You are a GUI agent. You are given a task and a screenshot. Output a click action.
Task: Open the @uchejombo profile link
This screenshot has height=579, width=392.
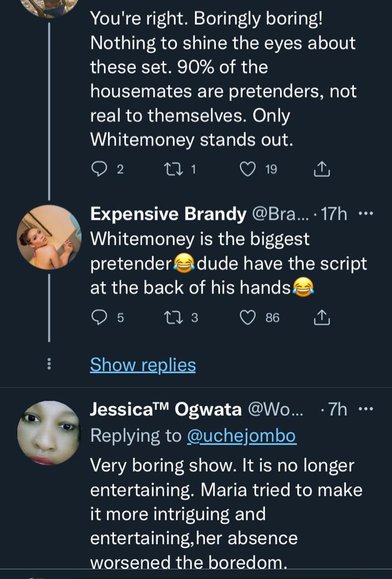tap(241, 435)
